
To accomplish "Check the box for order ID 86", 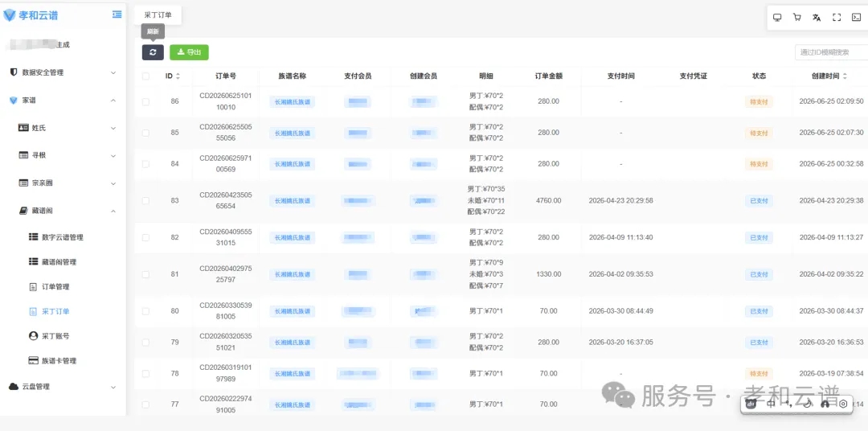I will pyautogui.click(x=145, y=101).
